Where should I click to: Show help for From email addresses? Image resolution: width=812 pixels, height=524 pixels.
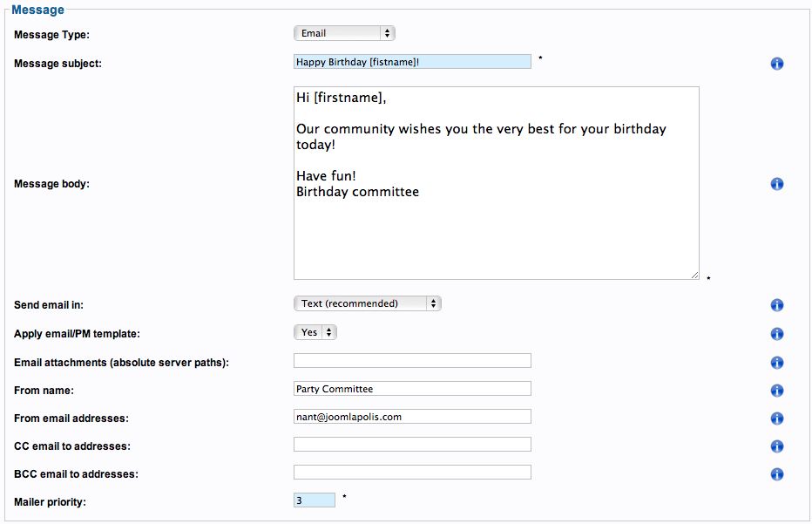(x=777, y=419)
